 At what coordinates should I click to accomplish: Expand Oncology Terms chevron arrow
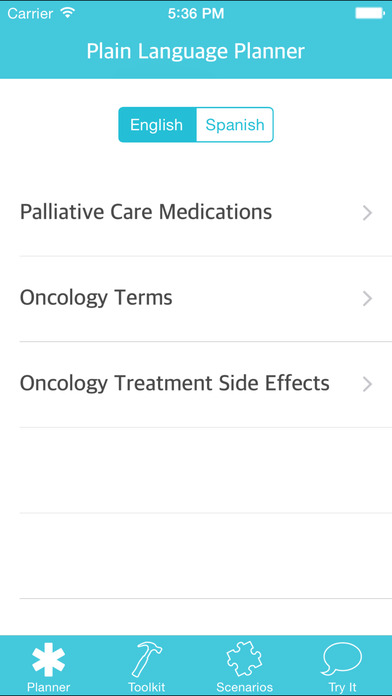coord(367,299)
